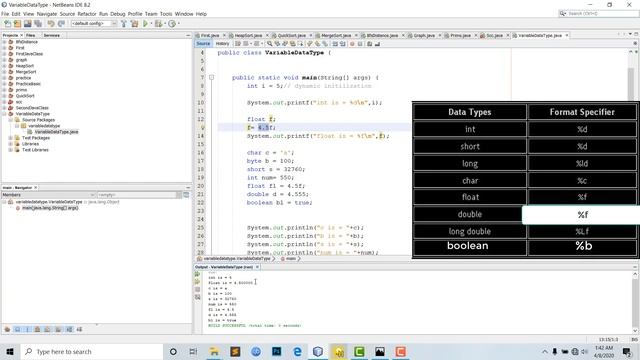This screenshot has height=360, width=640.
Task: Open the File menu
Action: (5, 14)
